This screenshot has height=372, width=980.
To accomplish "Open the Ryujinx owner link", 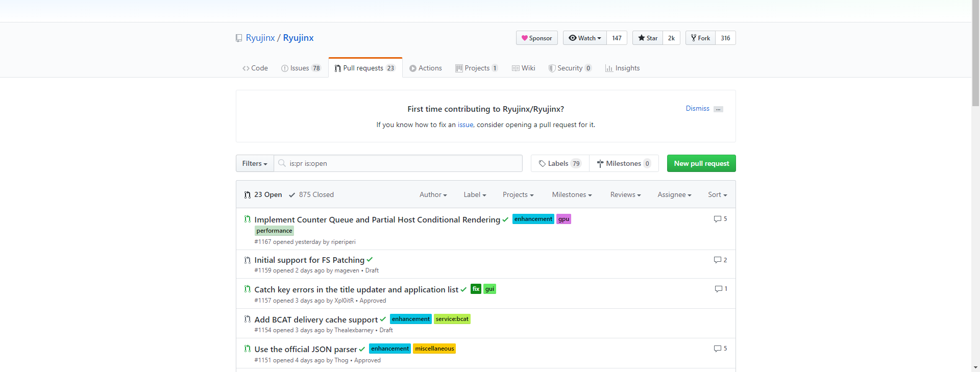I will coord(260,38).
